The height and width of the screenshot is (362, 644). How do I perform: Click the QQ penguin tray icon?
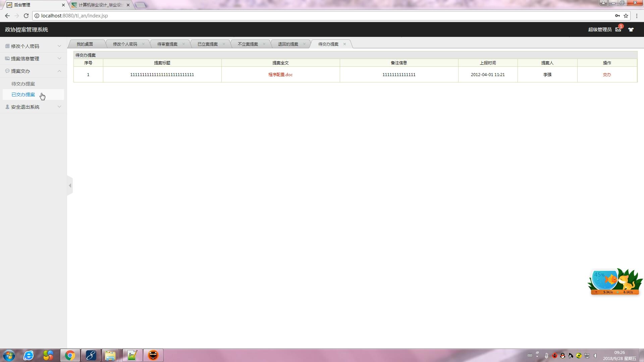562,356
